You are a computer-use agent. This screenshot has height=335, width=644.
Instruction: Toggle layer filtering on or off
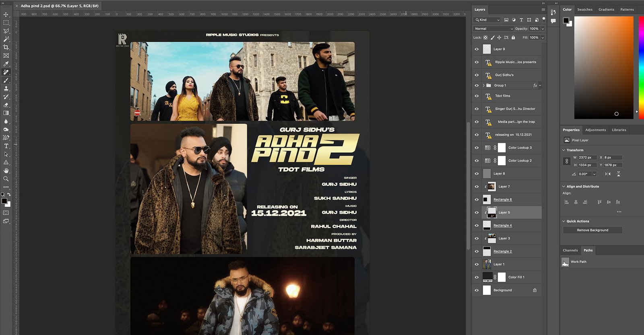[x=544, y=19]
